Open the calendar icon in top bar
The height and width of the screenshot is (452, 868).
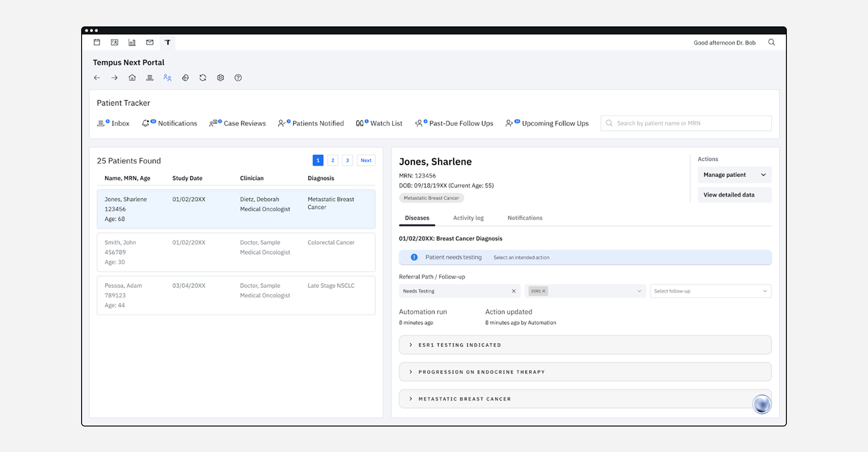point(97,42)
